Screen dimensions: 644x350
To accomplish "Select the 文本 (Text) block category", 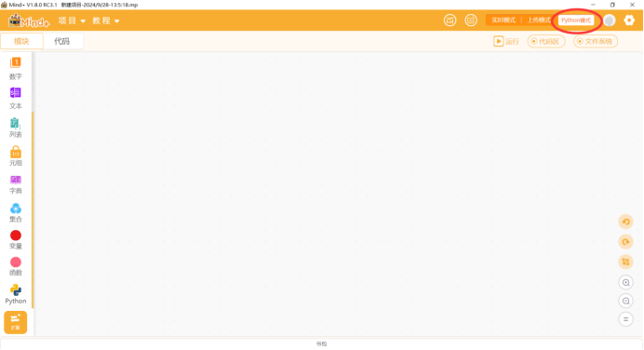I will pyautogui.click(x=16, y=98).
